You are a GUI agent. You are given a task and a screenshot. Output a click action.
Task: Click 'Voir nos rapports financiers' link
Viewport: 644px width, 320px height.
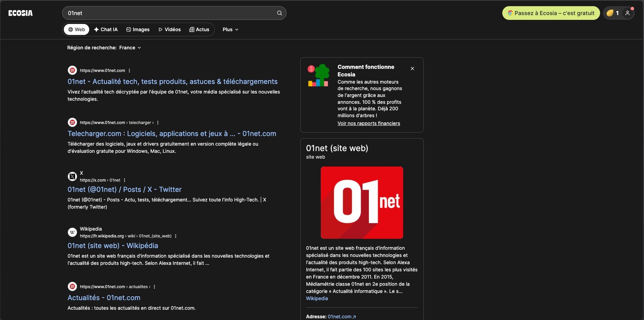pos(369,123)
